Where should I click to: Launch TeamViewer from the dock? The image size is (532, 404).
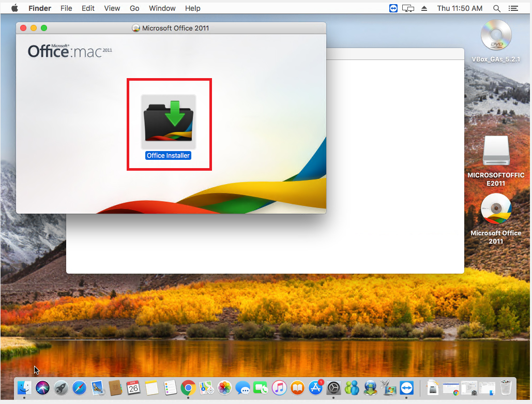[406, 387]
